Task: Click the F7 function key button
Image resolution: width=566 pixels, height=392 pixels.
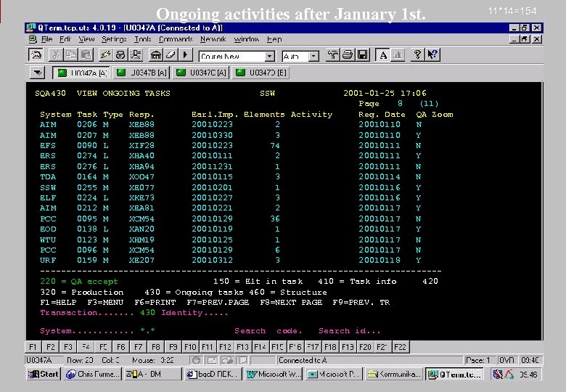Action: pyautogui.click(x=138, y=347)
